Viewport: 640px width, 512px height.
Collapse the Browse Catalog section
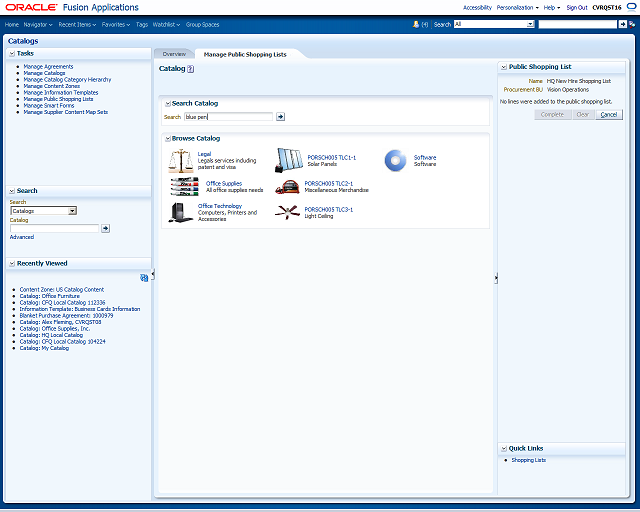coord(167,139)
